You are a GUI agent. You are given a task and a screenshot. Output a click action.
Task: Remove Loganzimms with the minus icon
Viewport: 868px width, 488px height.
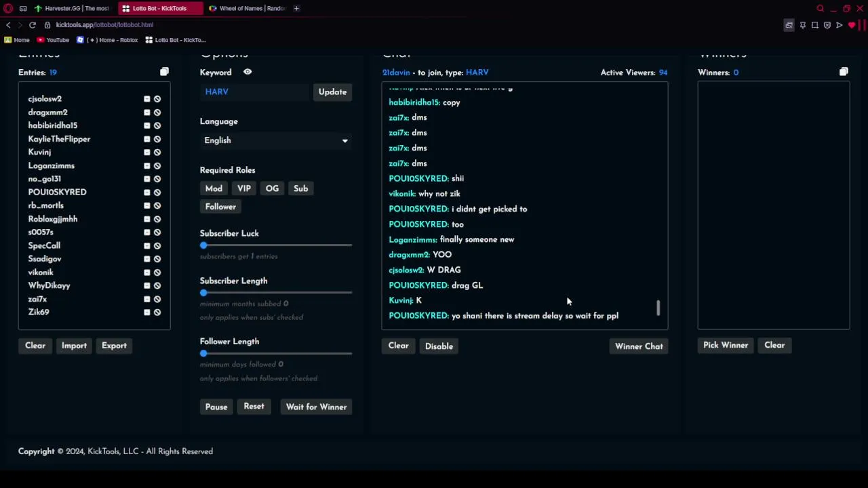[x=146, y=165]
